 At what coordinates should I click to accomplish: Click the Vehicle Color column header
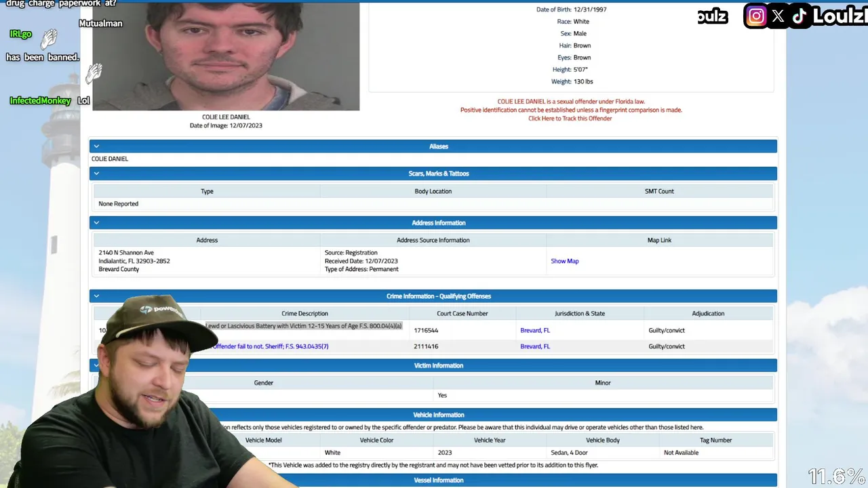(x=377, y=441)
